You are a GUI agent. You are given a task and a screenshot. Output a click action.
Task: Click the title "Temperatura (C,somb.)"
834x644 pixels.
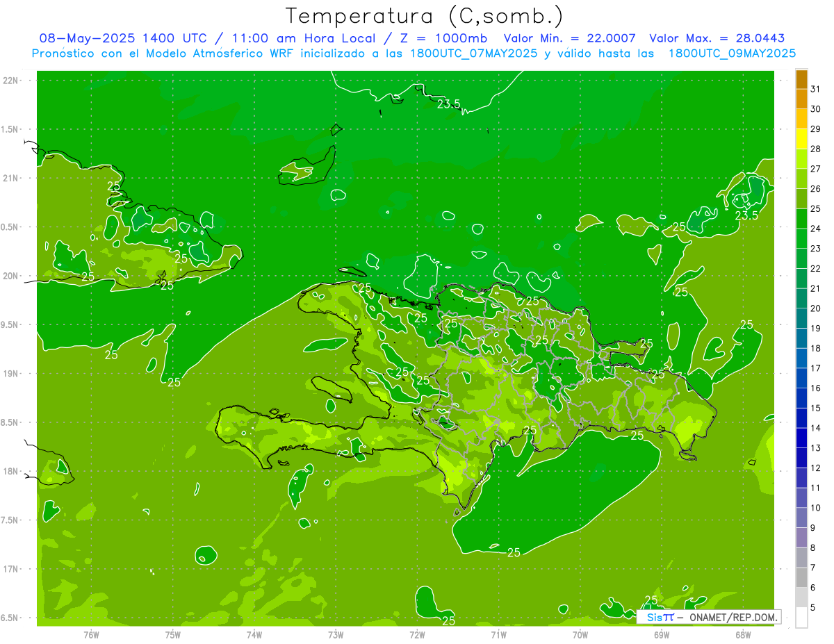[x=425, y=16]
